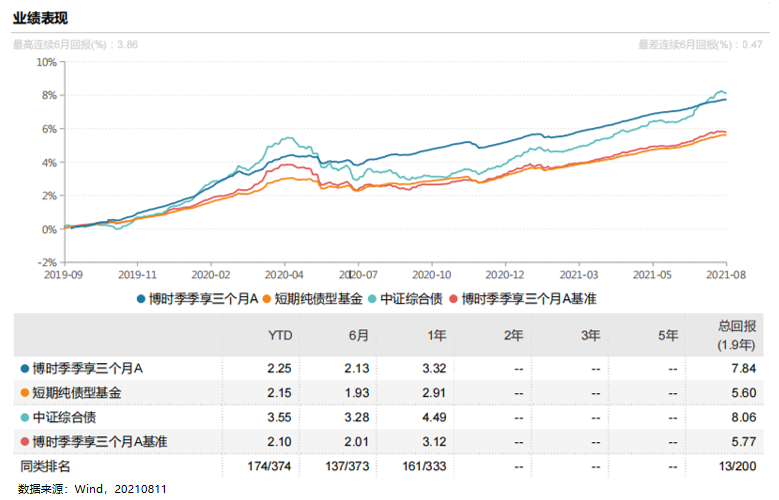The width and height of the screenshot is (779, 500).
Task: Click blue legend dot for 博时季季享三个月A
Action: pos(142,298)
